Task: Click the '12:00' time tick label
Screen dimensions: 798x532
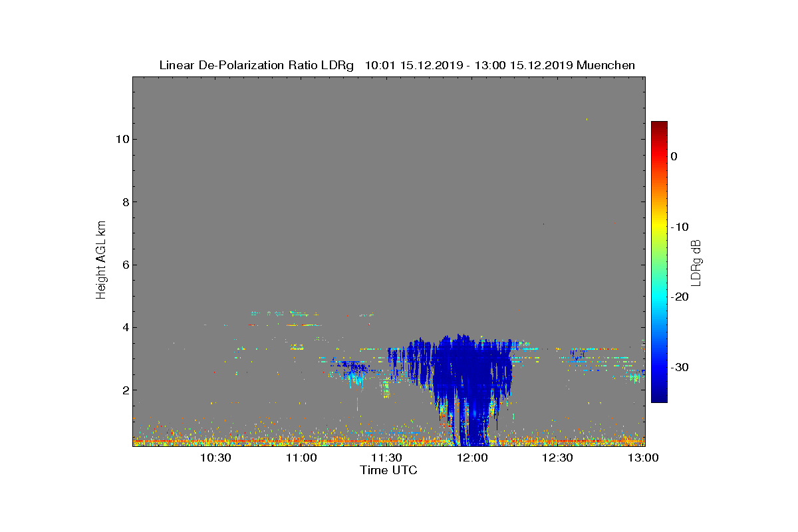Action: pyautogui.click(x=472, y=458)
